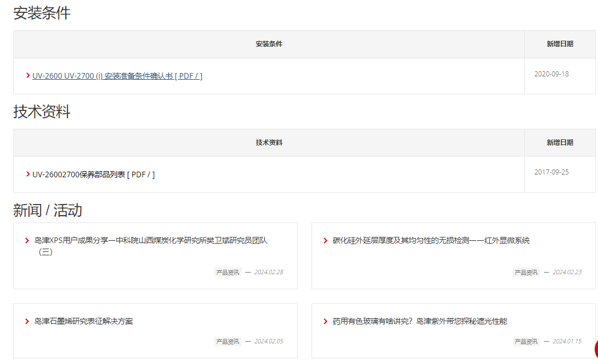Click 产品资讯 tag dated 2024.02.28
598x364 pixels.
point(228,272)
